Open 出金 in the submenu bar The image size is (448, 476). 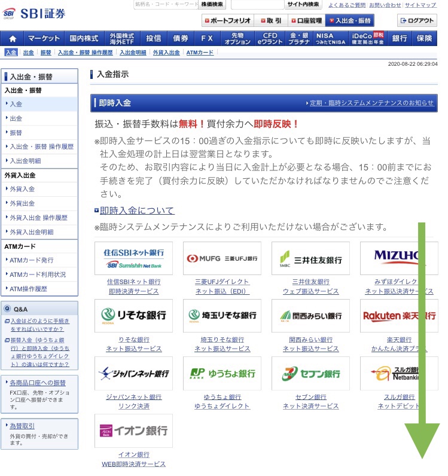click(x=29, y=53)
